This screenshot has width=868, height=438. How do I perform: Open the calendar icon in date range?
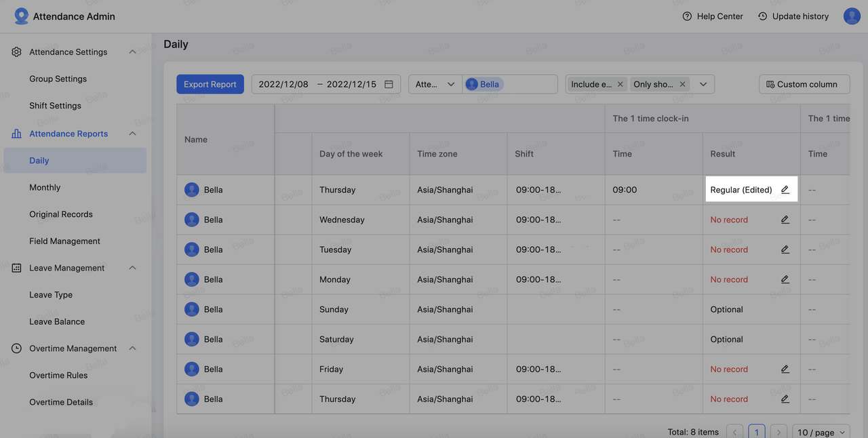389,84
